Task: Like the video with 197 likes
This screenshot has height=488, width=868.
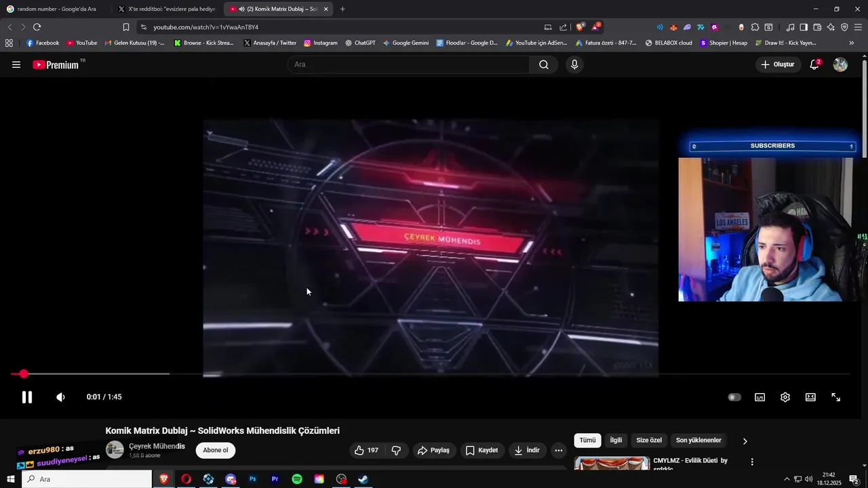Action: pos(366,450)
